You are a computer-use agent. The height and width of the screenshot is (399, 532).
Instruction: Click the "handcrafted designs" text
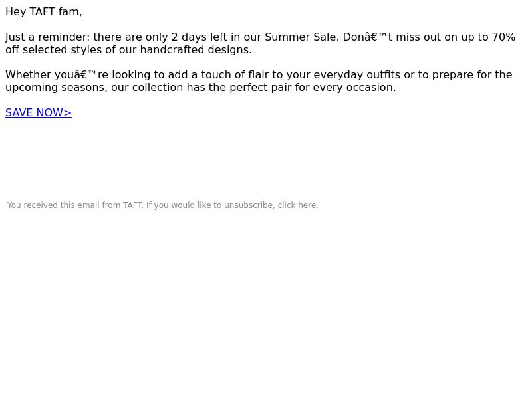click(x=195, y=49)
